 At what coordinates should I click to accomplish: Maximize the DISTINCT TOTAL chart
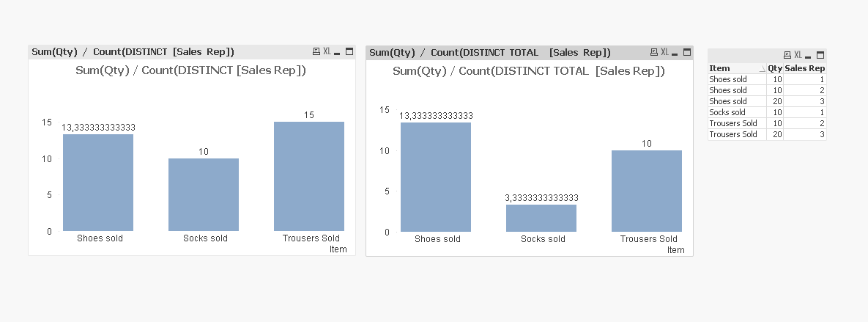[x=687, y=52]
